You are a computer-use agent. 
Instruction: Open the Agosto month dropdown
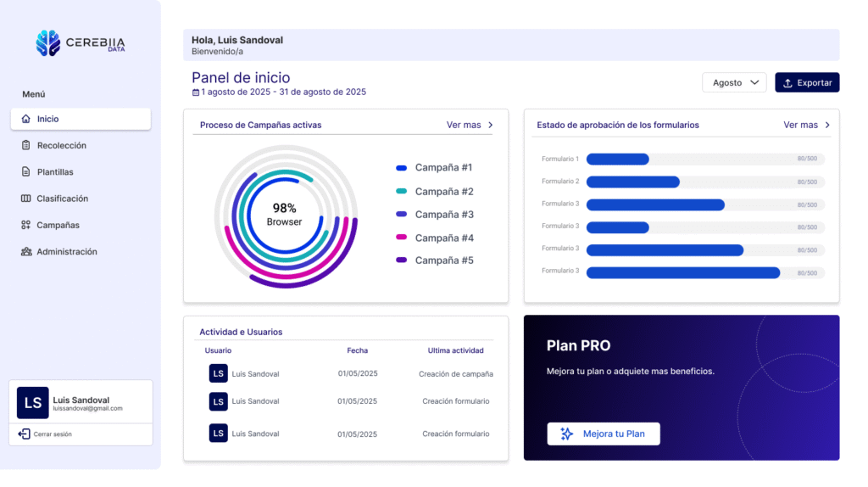(734, 82)
